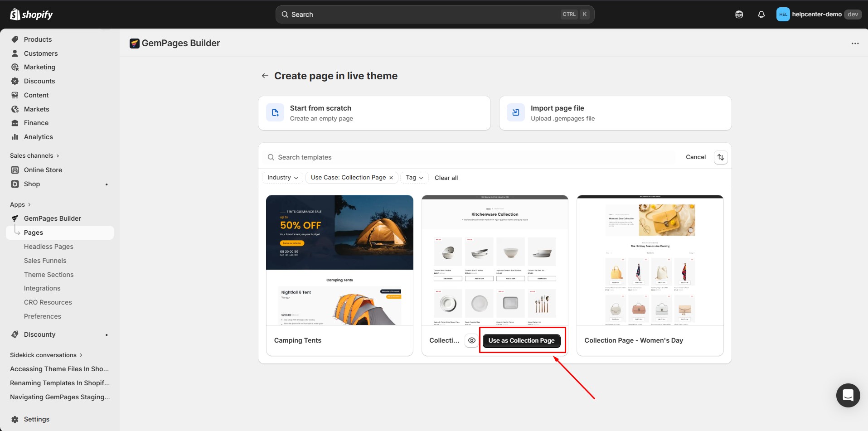The height and width of the screenshot is (431, 868).
Task: Choose Import page file to upload .gempages file
Action: click(x=615, y=113)
